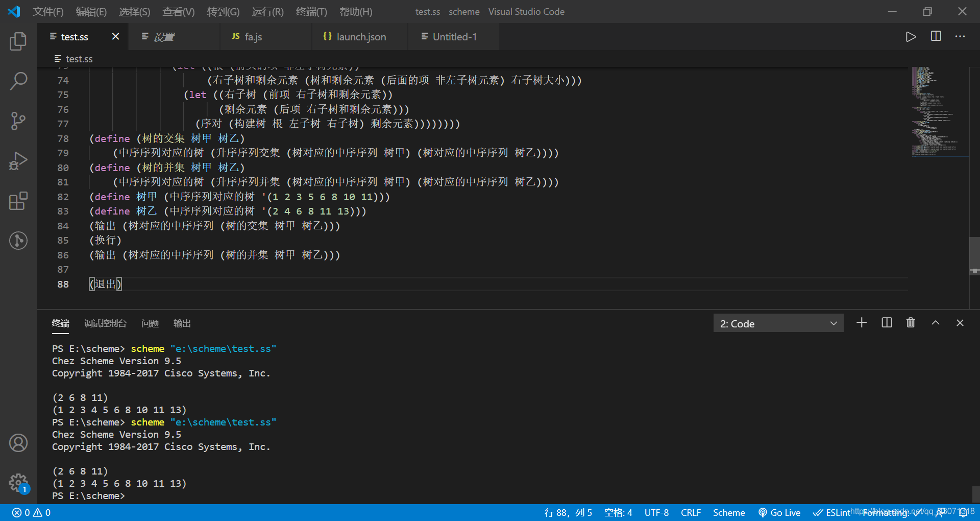The image size is (980, 521).
Task: Open the Git Graph sidebar icon
Action: pos(18,241)
